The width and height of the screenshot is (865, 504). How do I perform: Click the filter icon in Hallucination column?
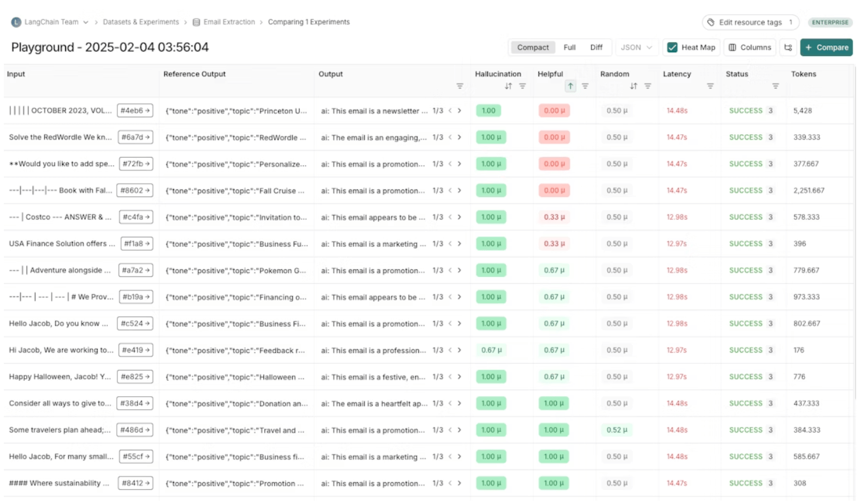pyautogui.click(x=522, y=86)
